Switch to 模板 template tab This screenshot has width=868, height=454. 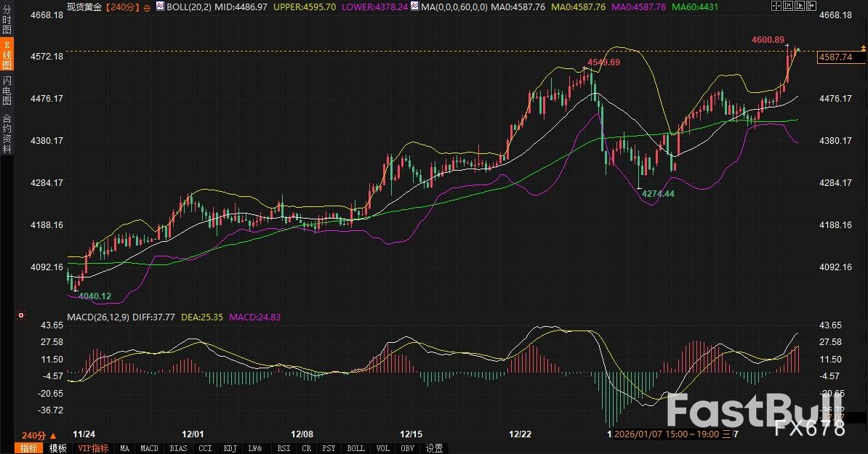(57, 448)
